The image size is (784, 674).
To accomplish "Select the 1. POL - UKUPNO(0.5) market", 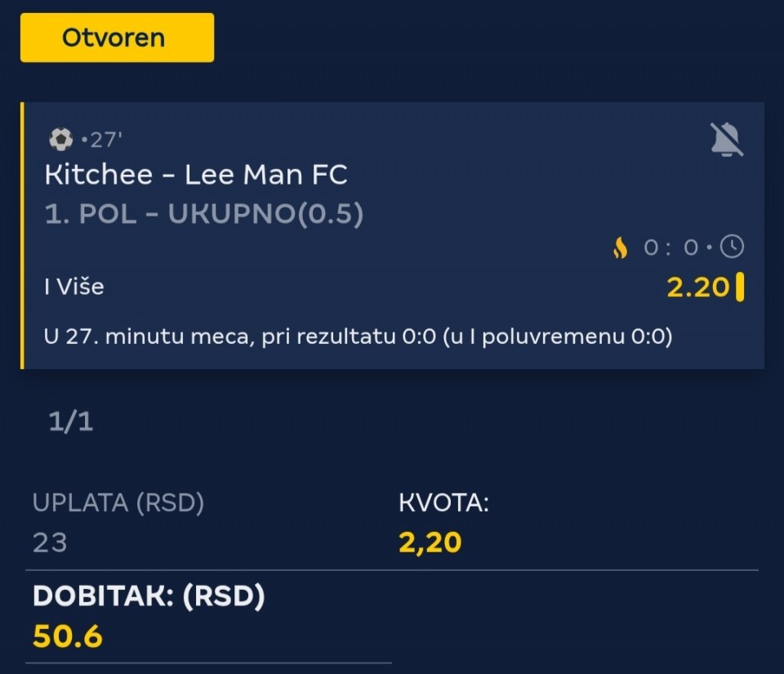I will (x=204, y=213).
